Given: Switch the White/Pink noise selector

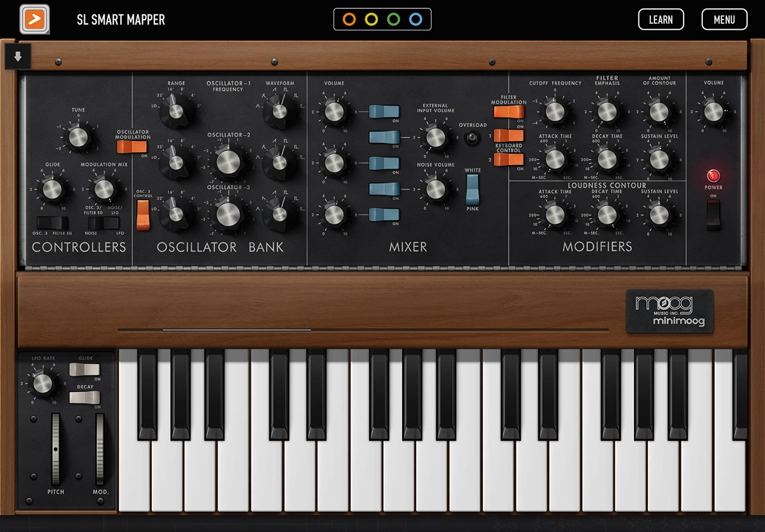Looking at the screenshot, I should 473,190.
